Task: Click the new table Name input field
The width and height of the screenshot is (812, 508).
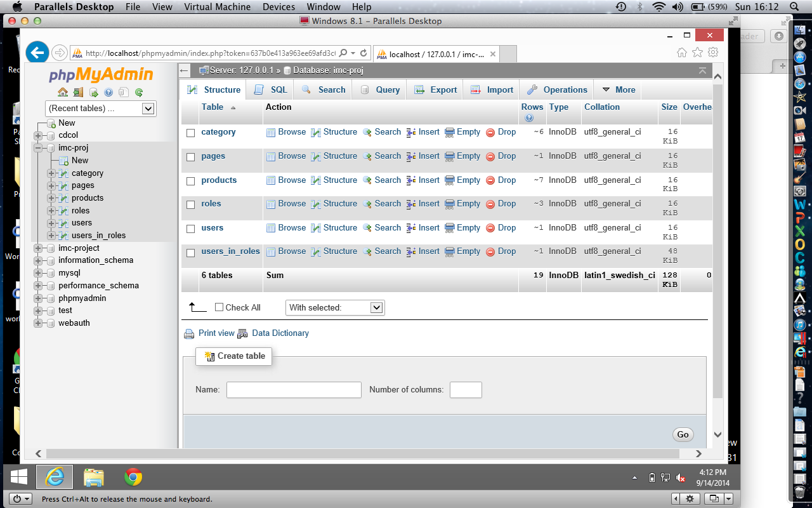Action: coord(294,390)
